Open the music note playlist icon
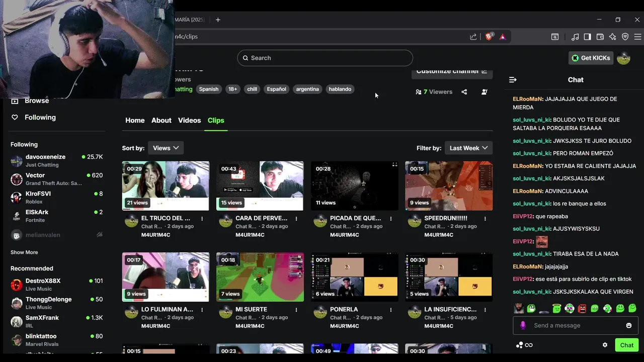Viewport: 644px width, 362px height. (x=575, y=37)
